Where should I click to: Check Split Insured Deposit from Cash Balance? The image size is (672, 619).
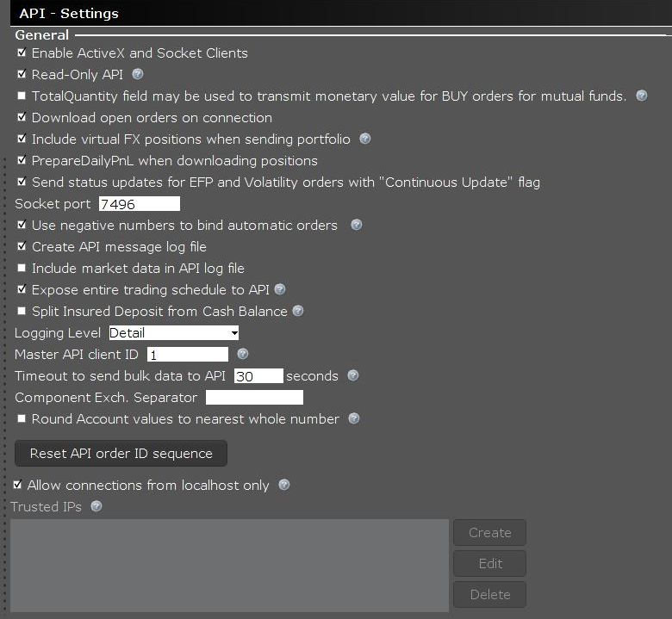22,311
